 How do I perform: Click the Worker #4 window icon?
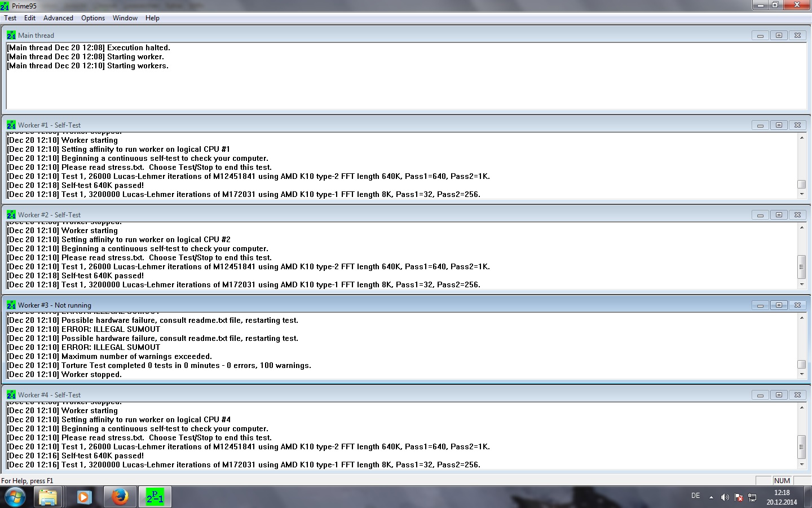[11, 395]
